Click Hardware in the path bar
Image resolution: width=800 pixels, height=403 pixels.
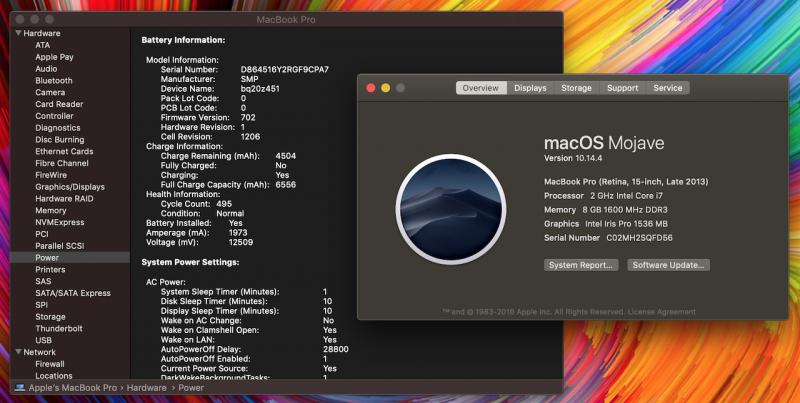pos(146,388)
